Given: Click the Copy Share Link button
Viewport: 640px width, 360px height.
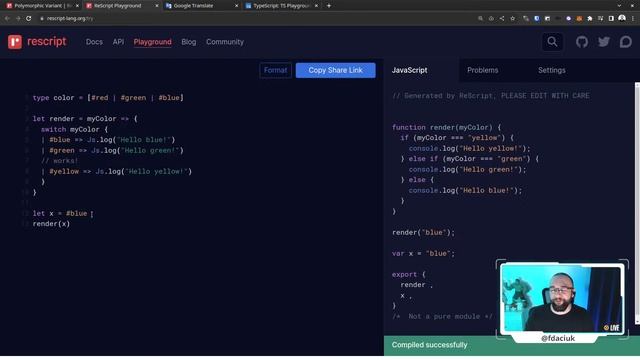Looking at the screenshot, I should (336, 70).
